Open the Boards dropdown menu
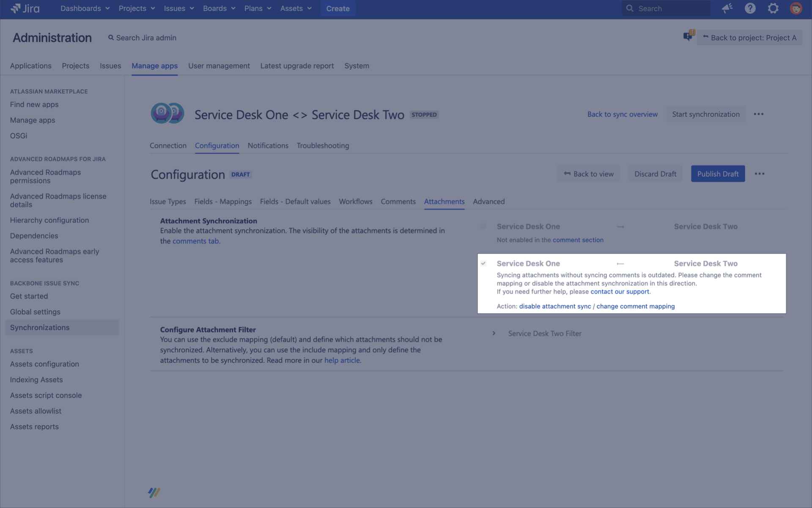 [219, 8]
